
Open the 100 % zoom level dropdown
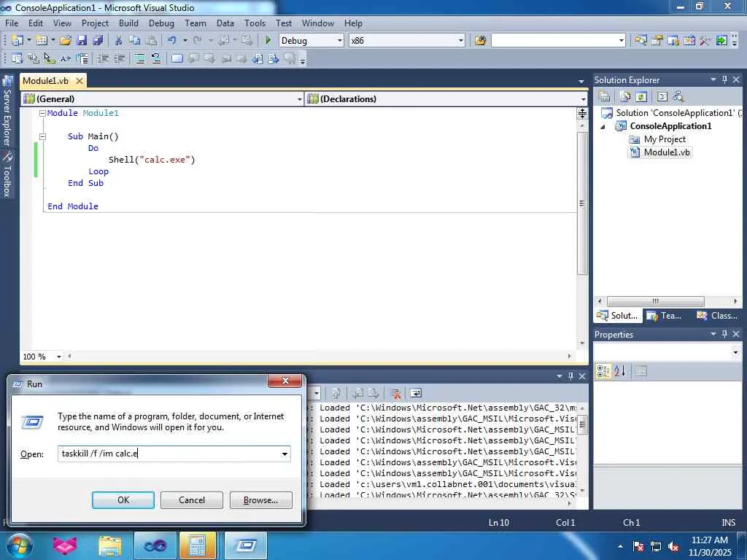[59, 357]
